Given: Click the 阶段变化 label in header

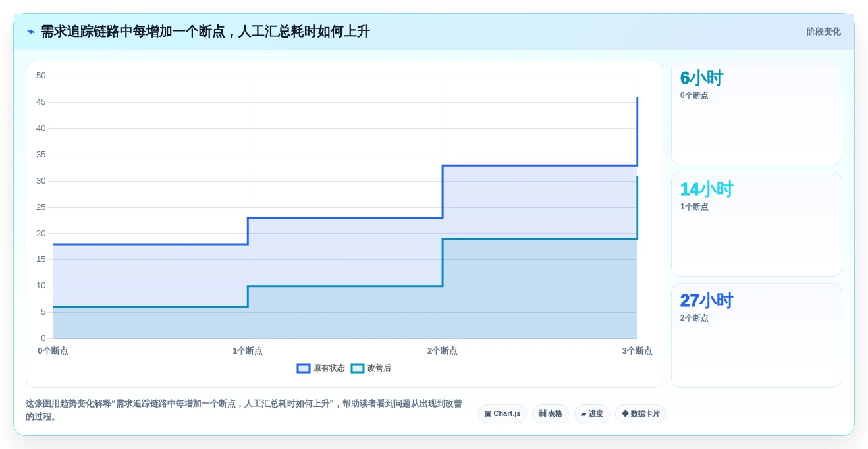Looking at the screenshot, I should [x=824, y=32].
